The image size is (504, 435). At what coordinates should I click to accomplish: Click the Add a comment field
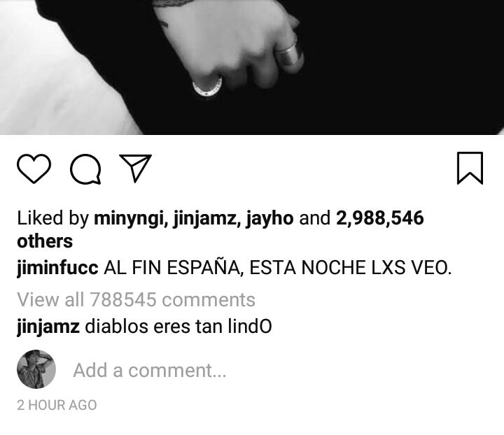coord(150,371)
